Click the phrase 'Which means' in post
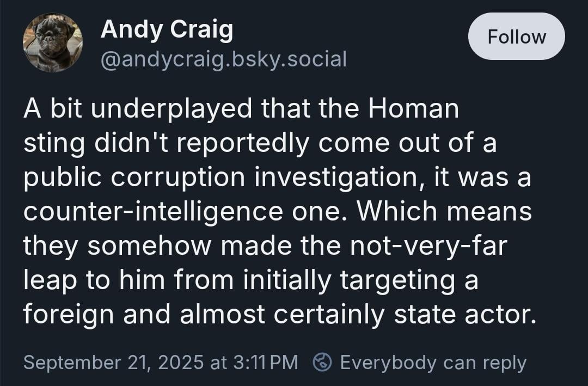The width and height of the screenshot is (588, 386). [444, 211]
